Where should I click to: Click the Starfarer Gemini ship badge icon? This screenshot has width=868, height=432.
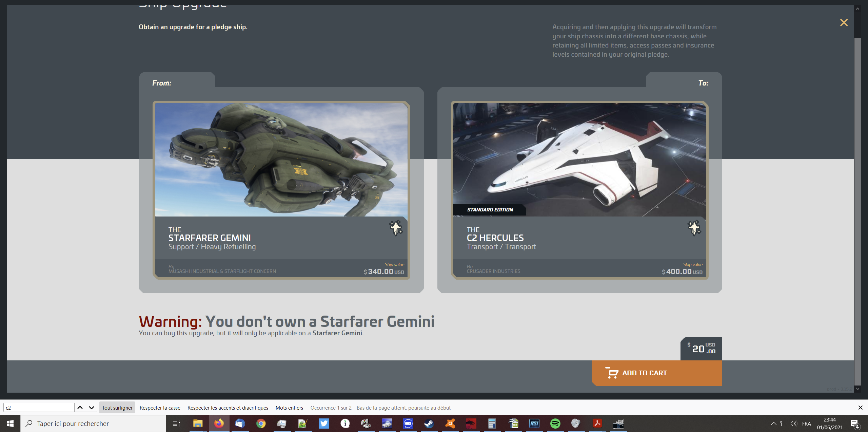(395, 228)
